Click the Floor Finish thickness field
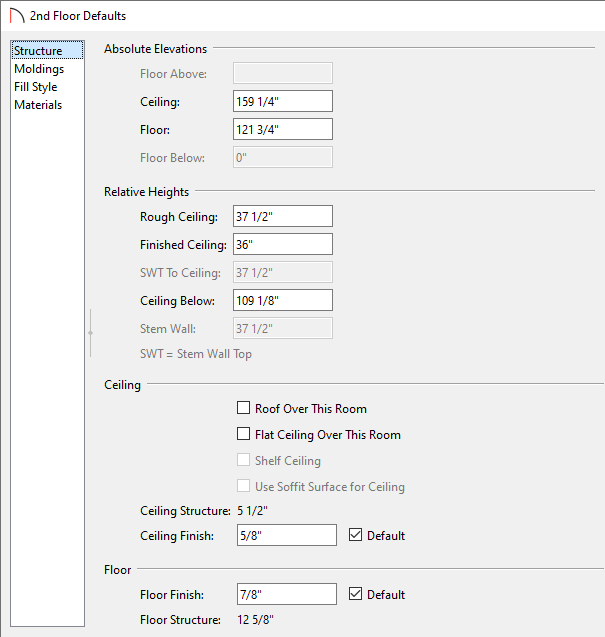This screenshot has width=605, height=637. (x=287, y=594)
